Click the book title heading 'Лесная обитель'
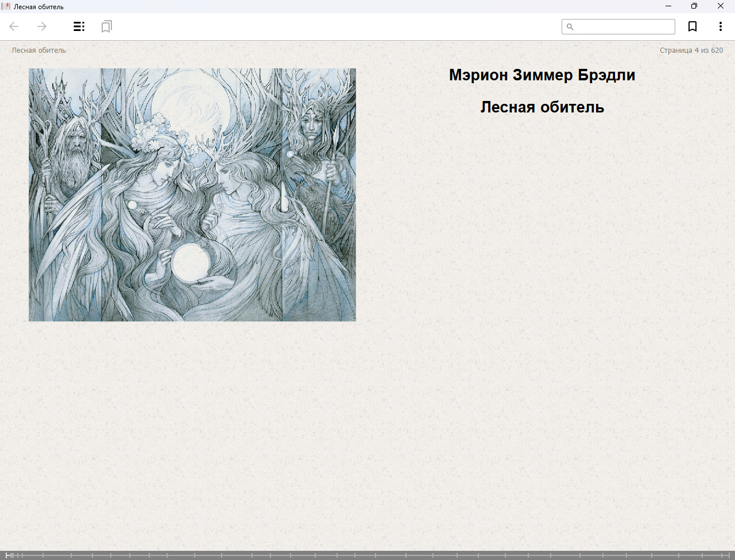This screenshot has height=560, width=735. 542,107
